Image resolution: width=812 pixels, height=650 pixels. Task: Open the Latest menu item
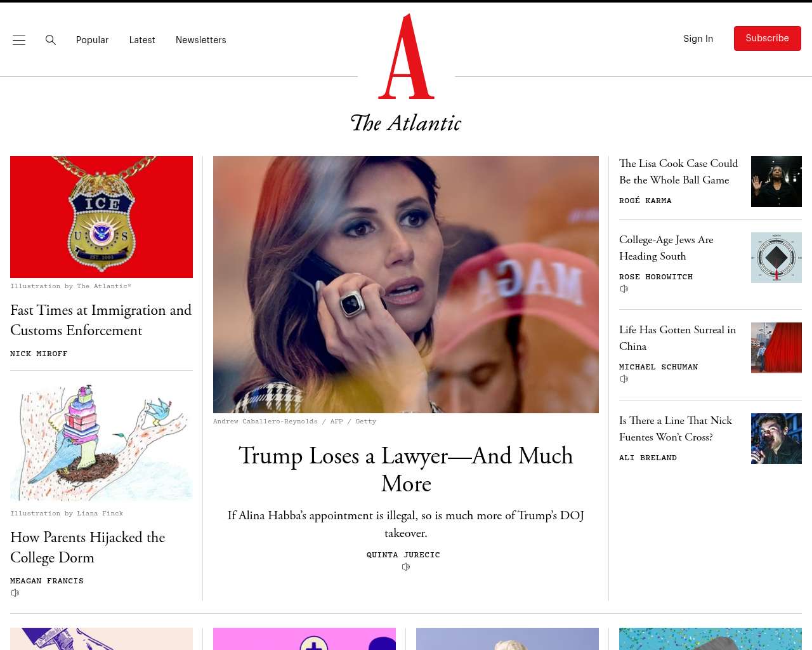tap(142, 40)
